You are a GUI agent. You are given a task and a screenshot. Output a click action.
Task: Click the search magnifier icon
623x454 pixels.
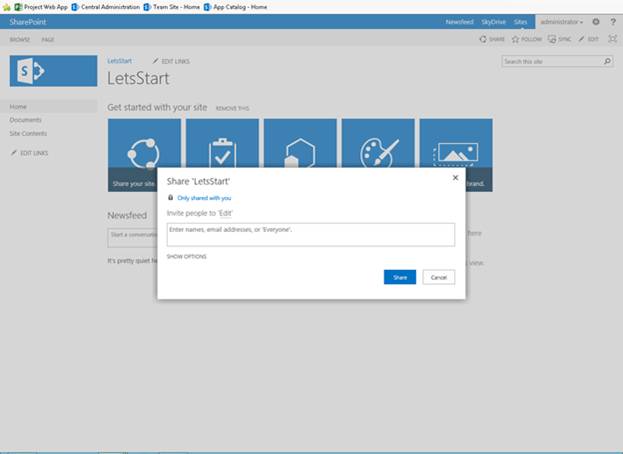coord(607,61)
